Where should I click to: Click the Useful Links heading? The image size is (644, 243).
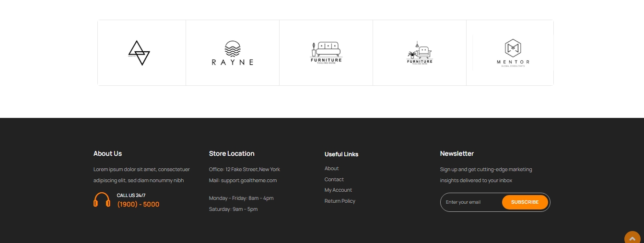tap(341, 154)
